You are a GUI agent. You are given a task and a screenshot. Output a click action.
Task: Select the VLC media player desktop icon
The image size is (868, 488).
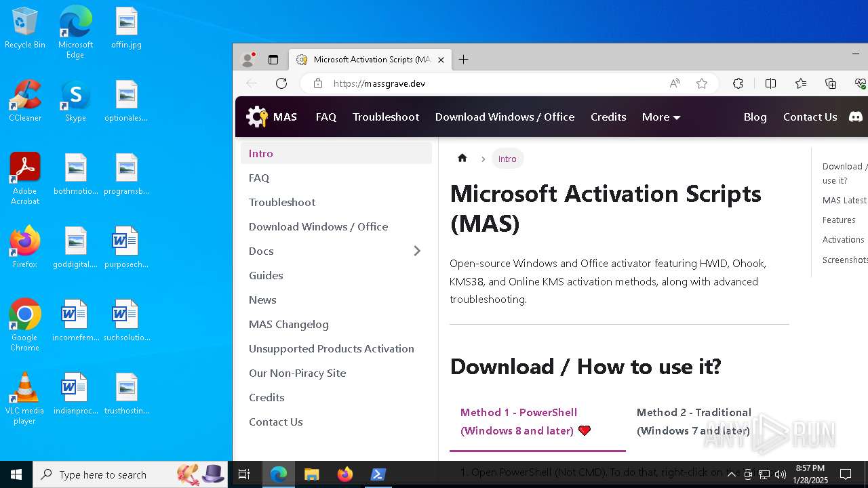click(25, 399)
